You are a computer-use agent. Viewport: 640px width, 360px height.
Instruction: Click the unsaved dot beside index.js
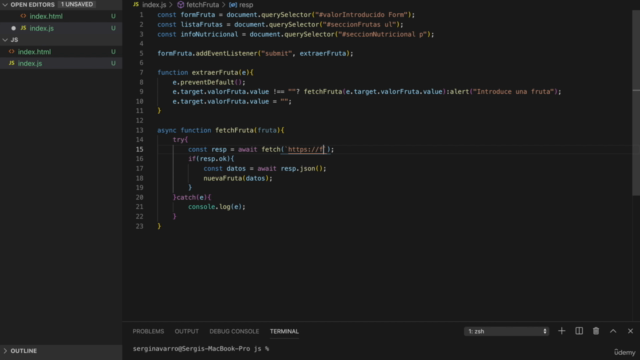click(x=13, y=28)
